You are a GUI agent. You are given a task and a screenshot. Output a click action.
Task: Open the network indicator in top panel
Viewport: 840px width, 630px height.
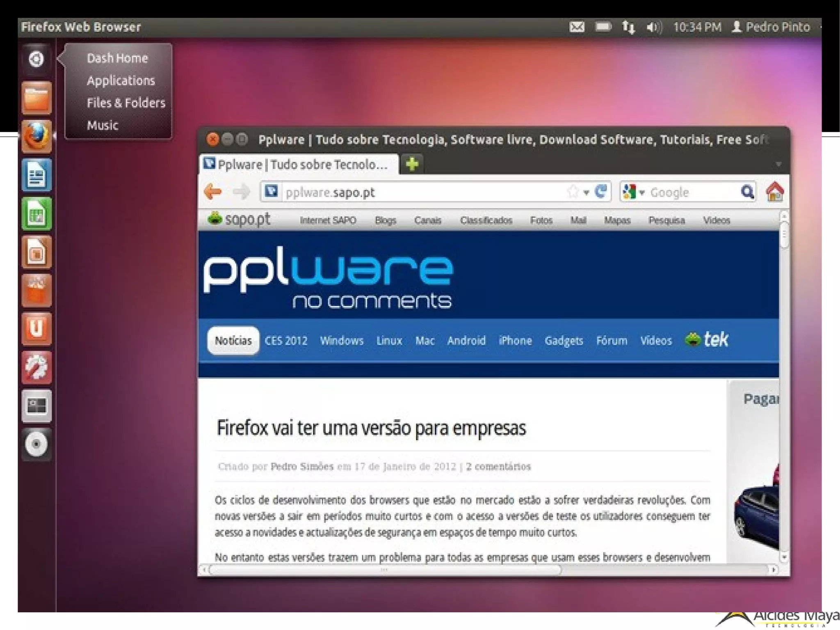(628, 27)
